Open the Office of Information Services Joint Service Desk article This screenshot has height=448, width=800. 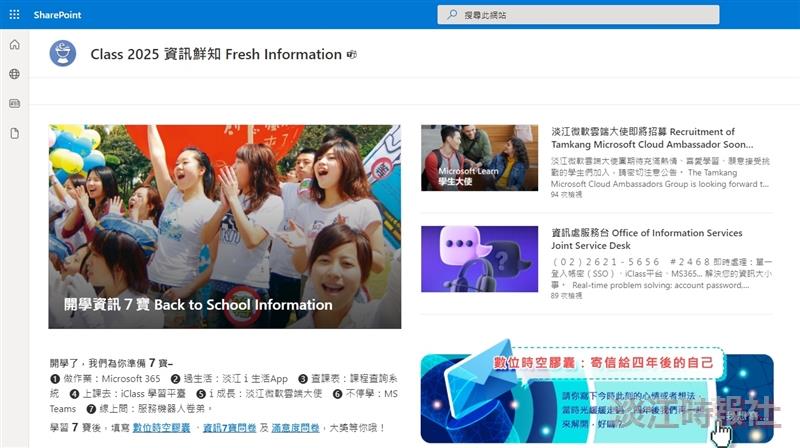tap(646, 239)
